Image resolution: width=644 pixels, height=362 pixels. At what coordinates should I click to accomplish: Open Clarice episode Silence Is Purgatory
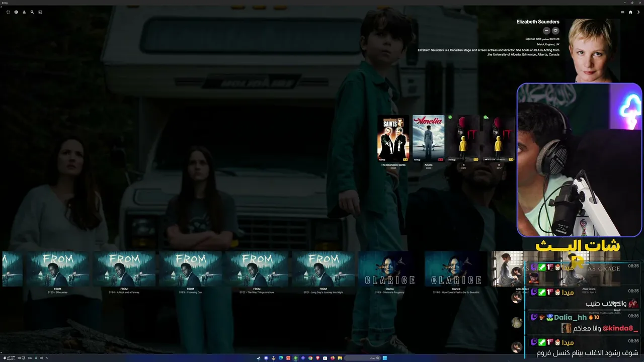coord(389,269)
